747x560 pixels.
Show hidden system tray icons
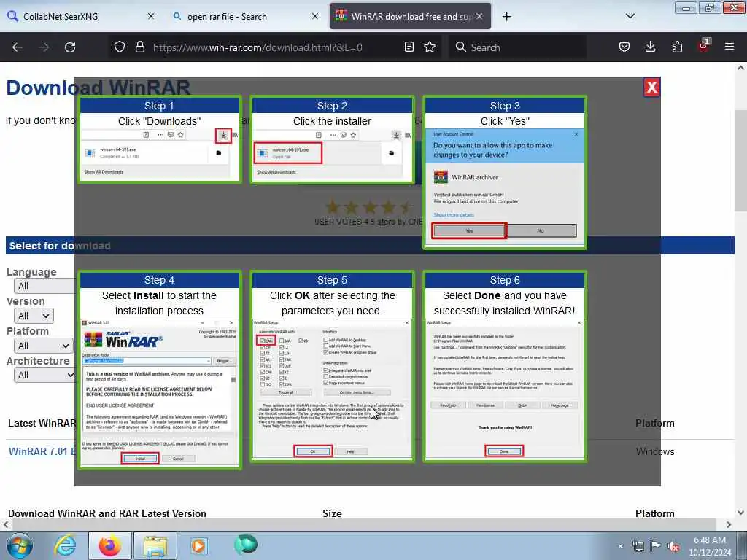[620, 546]
